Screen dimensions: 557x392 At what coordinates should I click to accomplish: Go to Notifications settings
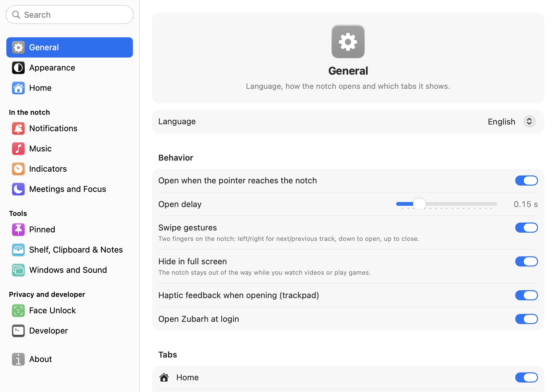[70, 128]
